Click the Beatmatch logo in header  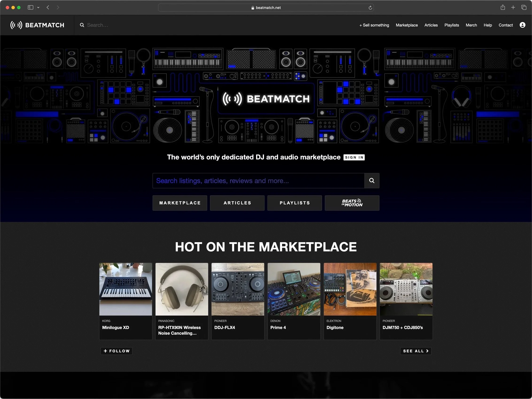tap(37, 25)
